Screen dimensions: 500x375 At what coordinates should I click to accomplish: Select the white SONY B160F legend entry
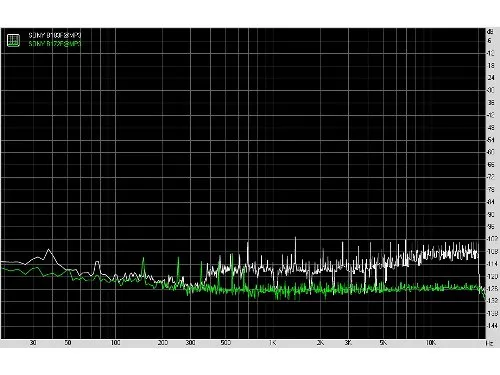coord(55,35)
